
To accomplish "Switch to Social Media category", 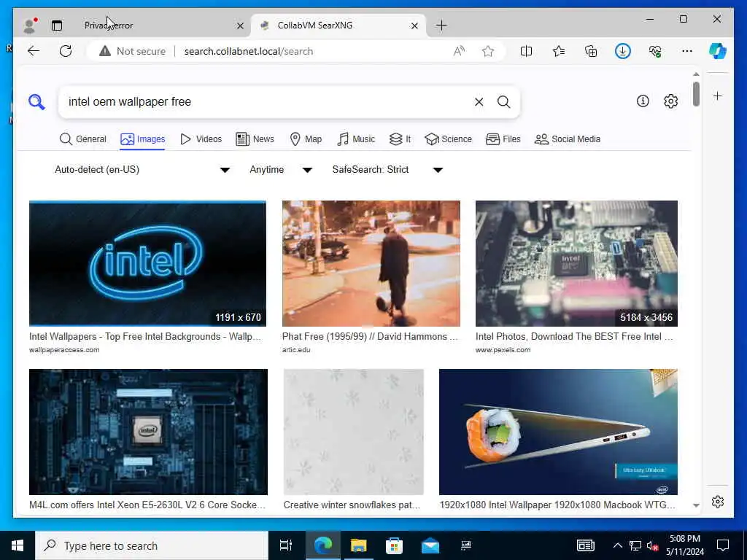I will tap(568, 139).
